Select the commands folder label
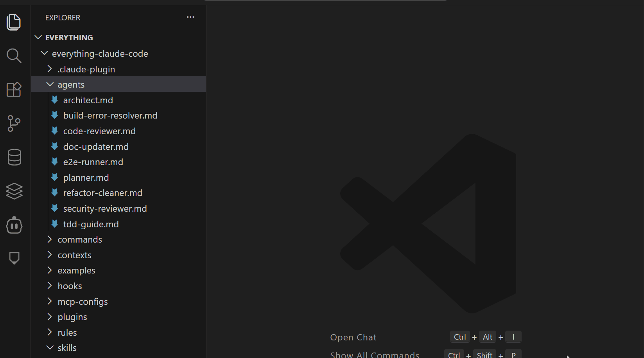This screenshot has width=644, height=358. point(80,239)
